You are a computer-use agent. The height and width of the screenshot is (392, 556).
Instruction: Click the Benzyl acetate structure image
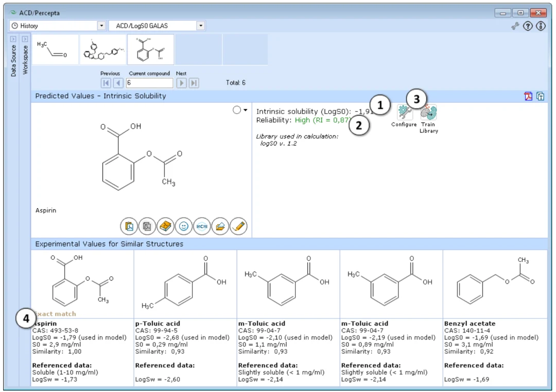[x=495, y=284]
